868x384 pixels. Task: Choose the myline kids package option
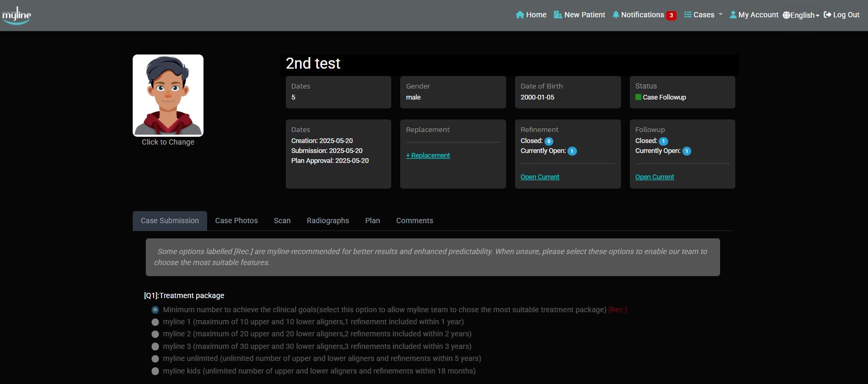pos(155,371)
